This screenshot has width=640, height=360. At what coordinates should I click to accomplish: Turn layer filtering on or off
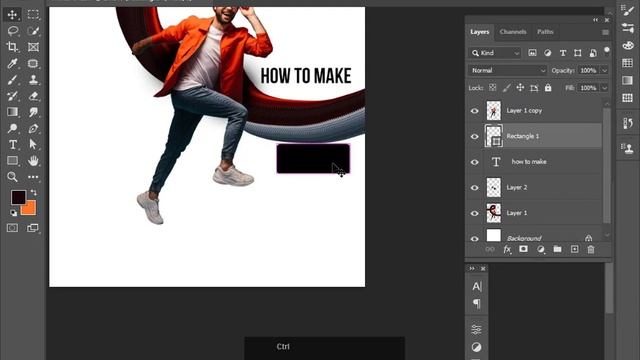(x=607, y=50)
